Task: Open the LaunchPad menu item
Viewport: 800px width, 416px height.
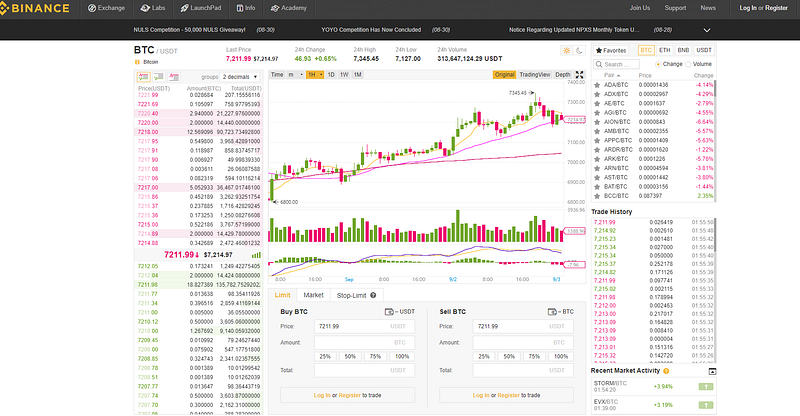Action: tap(201, 8)
